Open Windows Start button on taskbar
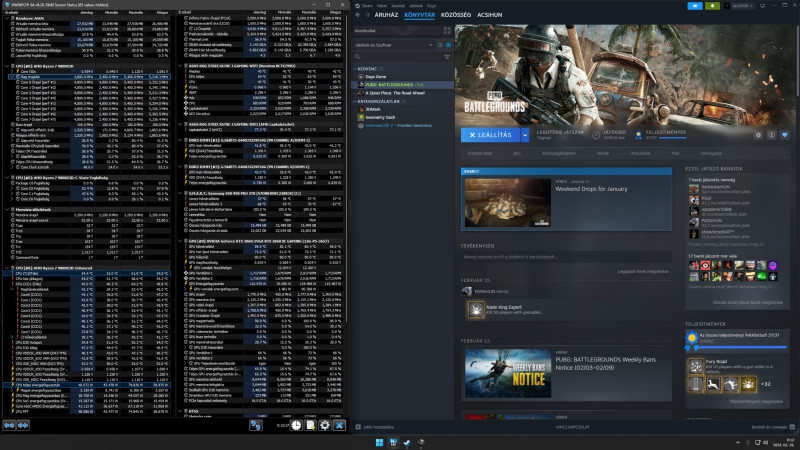This screenshot has width=800, height=450. click(379, 442)
